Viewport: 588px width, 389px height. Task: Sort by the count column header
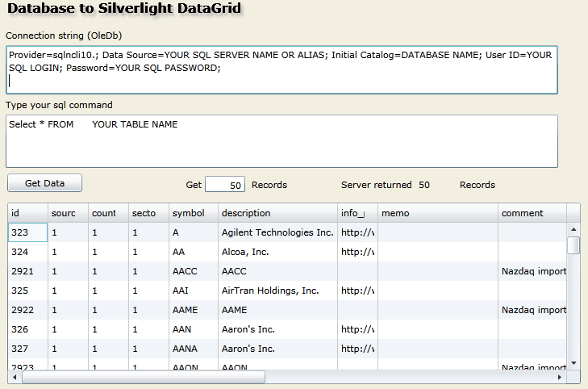tap(108, 213)
